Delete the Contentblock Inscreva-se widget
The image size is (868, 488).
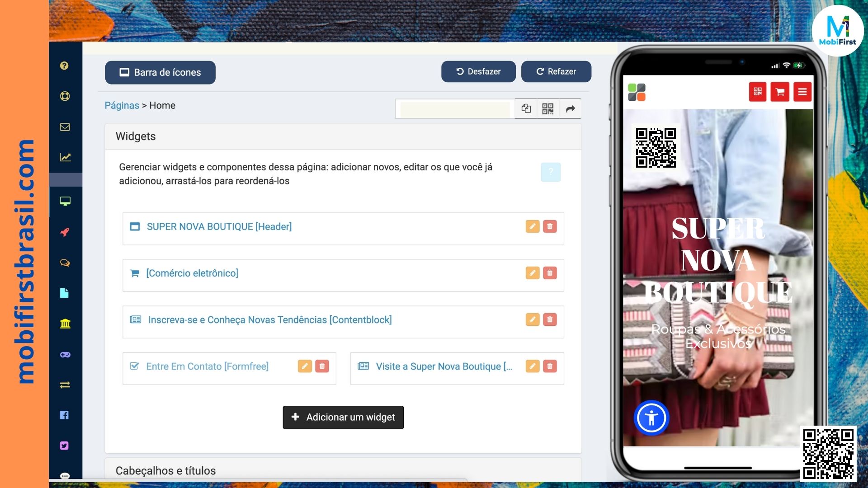(550, 319)
